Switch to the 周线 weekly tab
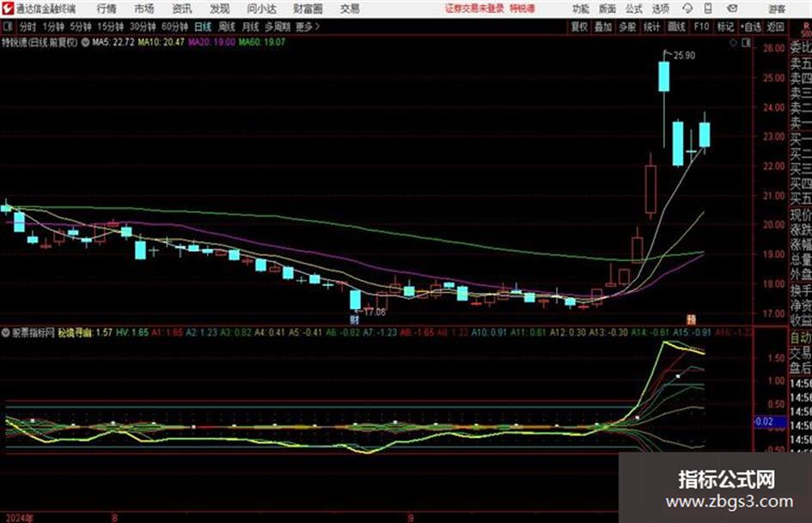Image resolution: width=812 pixels, height=523 pixels. click(227, 27)
